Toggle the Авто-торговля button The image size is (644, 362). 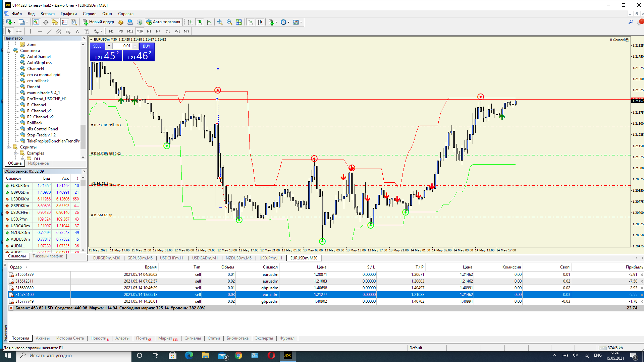[163, 22]
